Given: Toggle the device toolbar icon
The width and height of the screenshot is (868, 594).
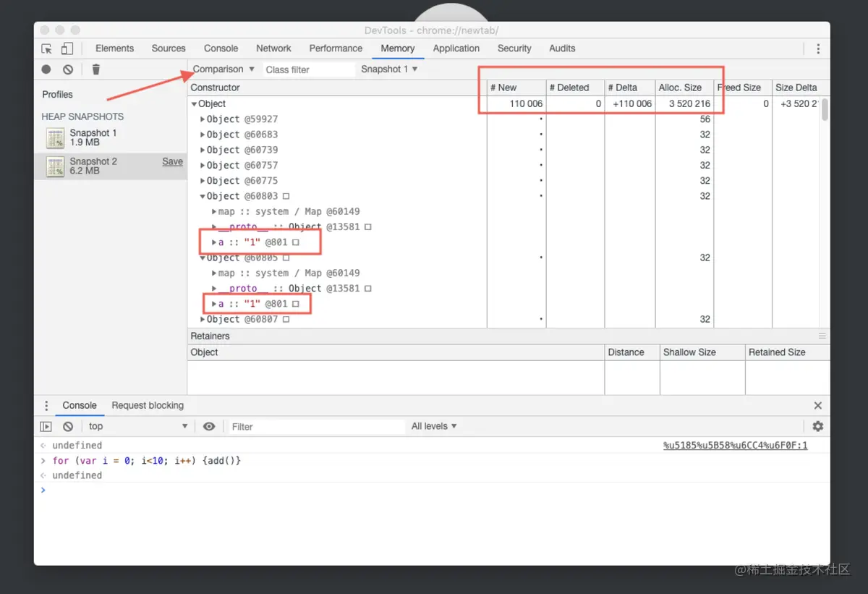Looking at the screenshot, I should (67, 48).
